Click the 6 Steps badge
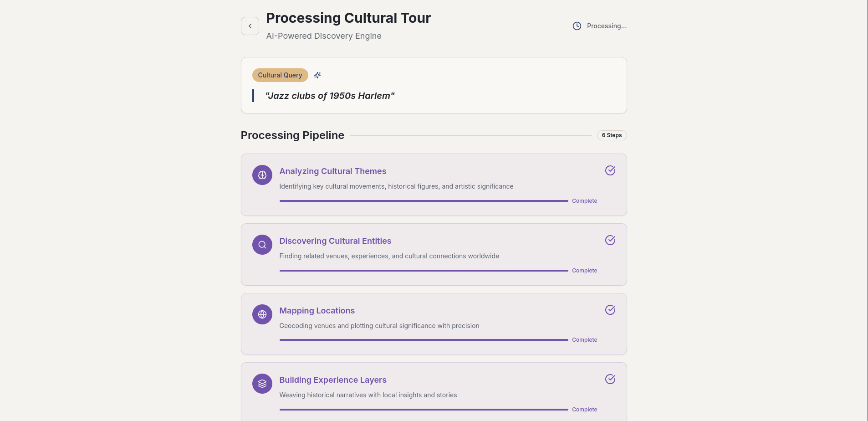Viewport: 868px width, 421px height. [x=612, y=135]
